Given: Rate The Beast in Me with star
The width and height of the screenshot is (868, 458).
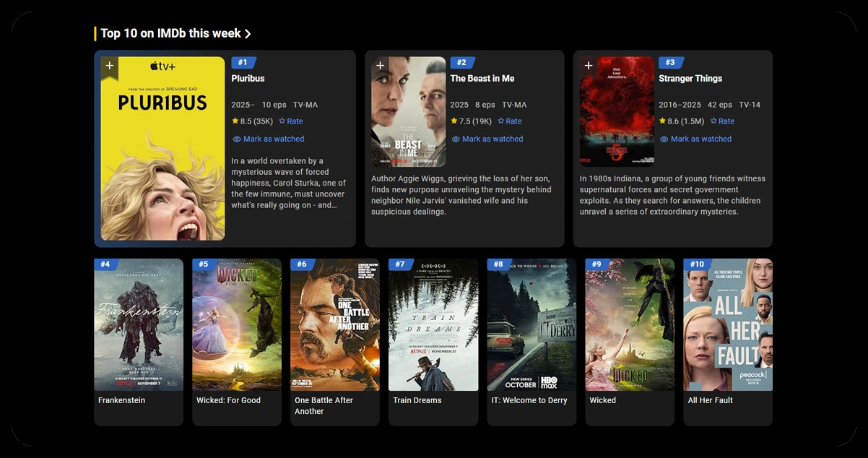Looking at the screenshot, I should (501, 121).
